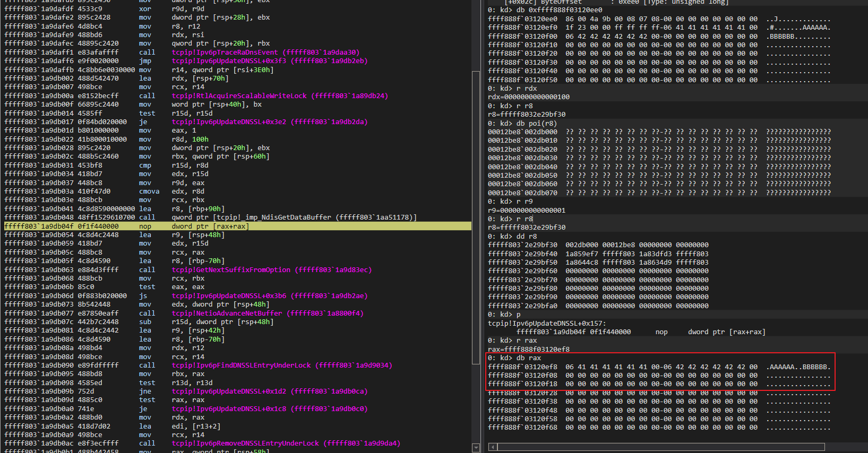Select the dword value 1a8644c8
Viewport: 868px width, 453px height.
click(582, 263)
